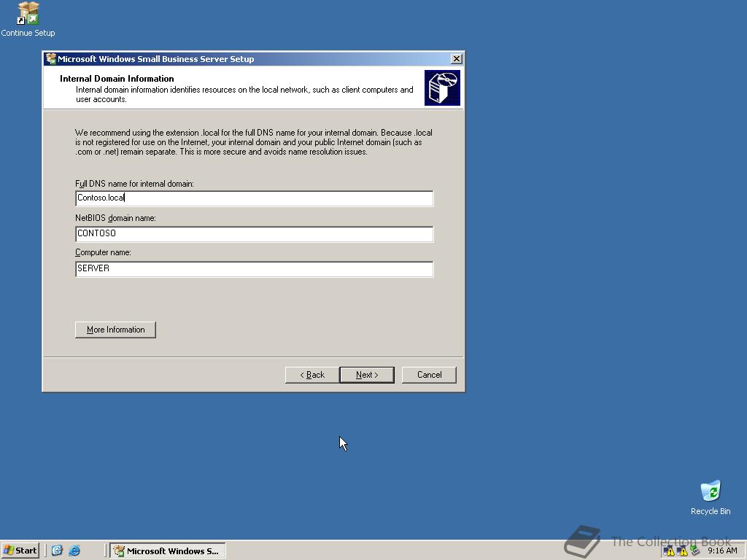747x560 pixels.
Task: Click the Safely Remove Hardware tray icon
Action: tap(695, 551)
